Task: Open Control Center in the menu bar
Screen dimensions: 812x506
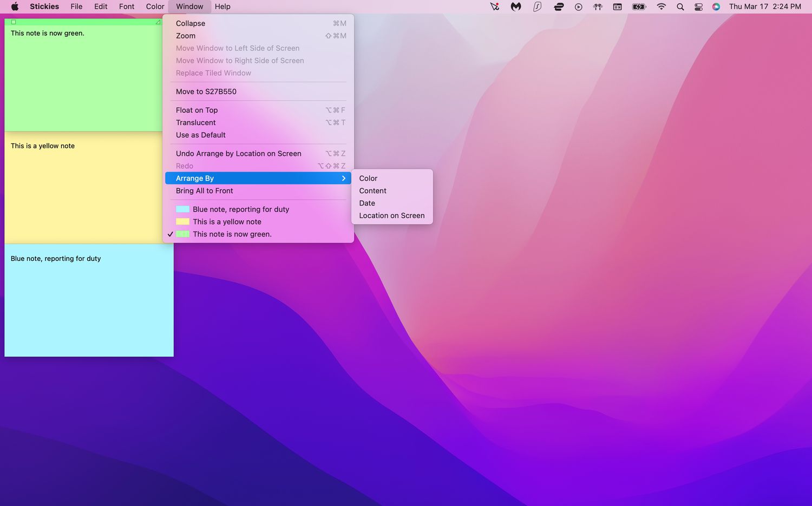Action: click(x=698, y=7)
